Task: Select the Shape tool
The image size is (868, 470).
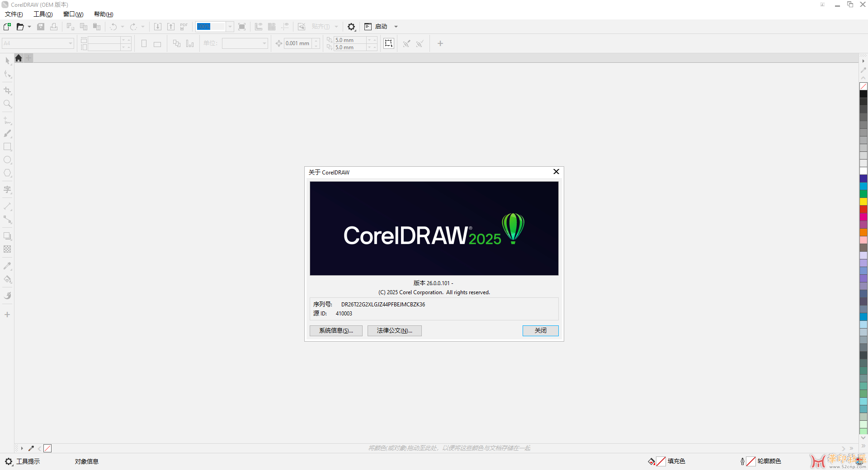Action: [x=7, y=74]
